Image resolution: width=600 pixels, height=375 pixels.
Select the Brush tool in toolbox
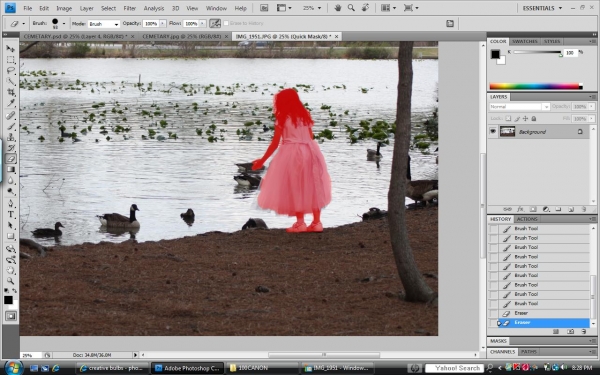click(10, 126)
